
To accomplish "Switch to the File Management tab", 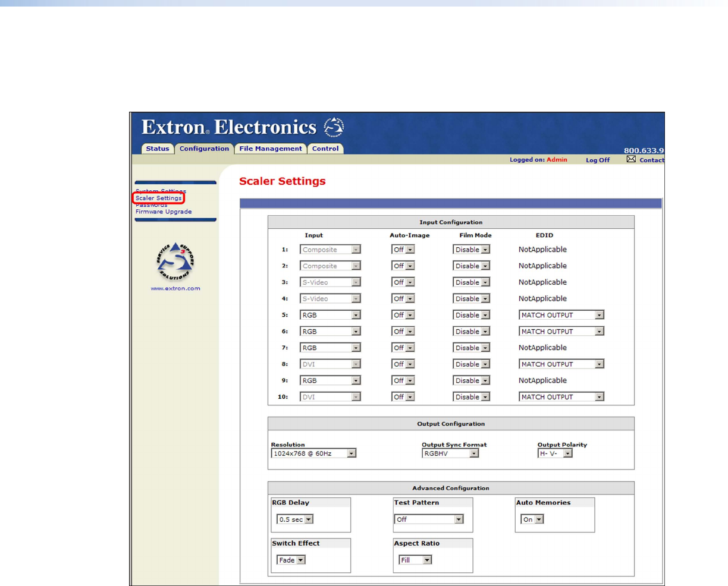I will pos(271,149).
